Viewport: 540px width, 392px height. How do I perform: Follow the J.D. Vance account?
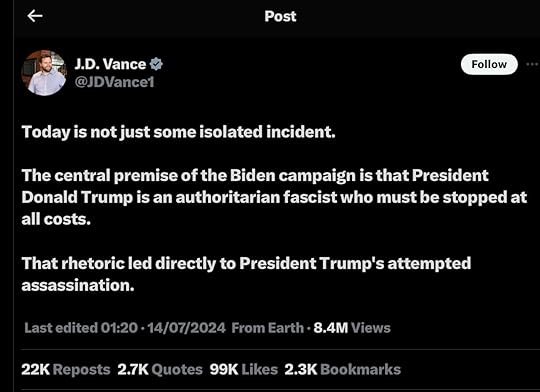489,64
